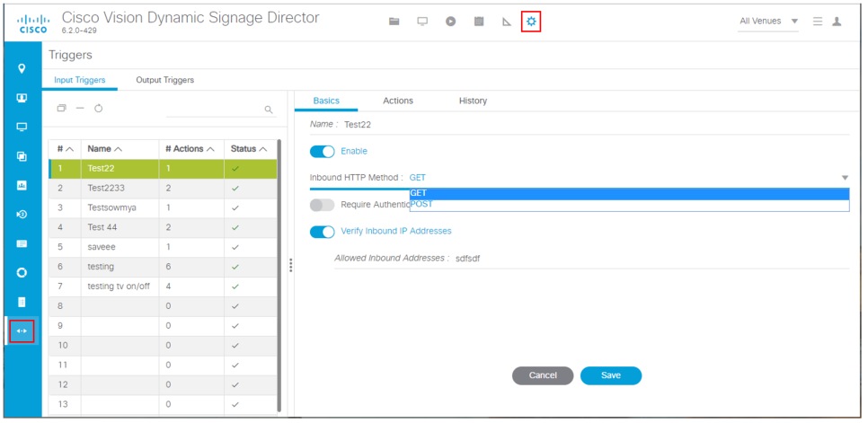Image resolution: width=868 pixels, height=423 pixels.
Task: Choose POST from the method list
Action: 629,205
